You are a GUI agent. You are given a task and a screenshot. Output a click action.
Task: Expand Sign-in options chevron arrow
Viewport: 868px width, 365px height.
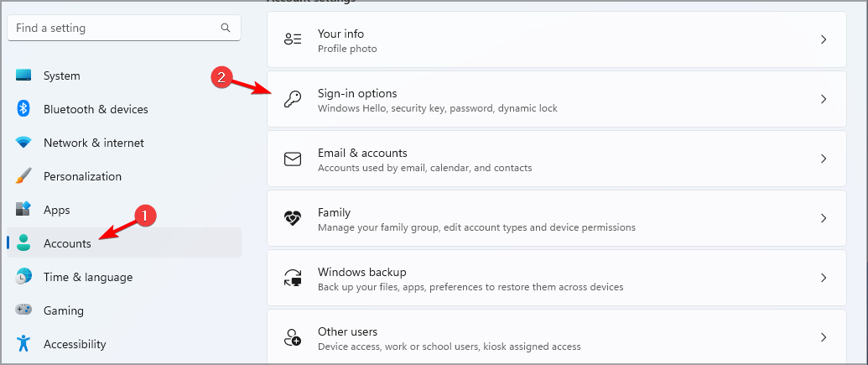click(824, 99)
